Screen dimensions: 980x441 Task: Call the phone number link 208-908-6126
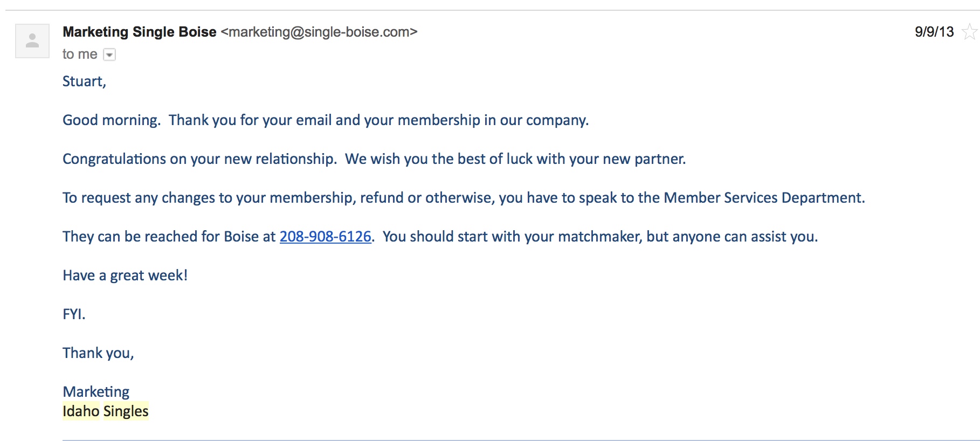tap(325, 237)
